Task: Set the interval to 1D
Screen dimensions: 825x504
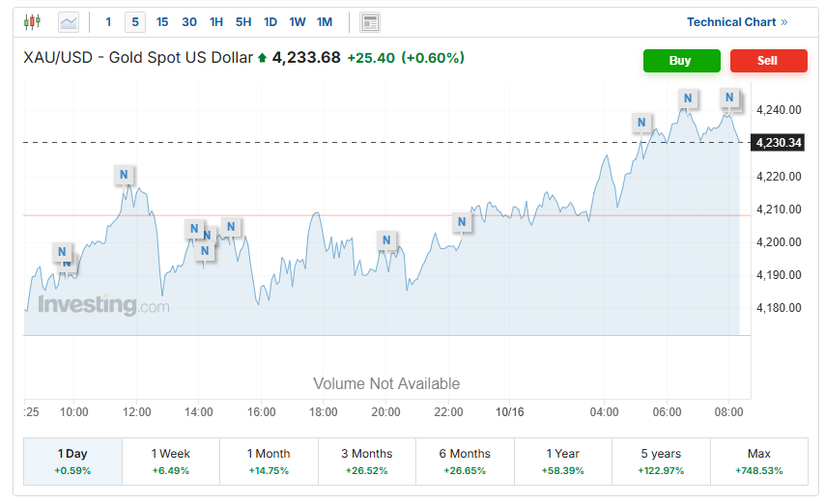Action: coord(270,22)
